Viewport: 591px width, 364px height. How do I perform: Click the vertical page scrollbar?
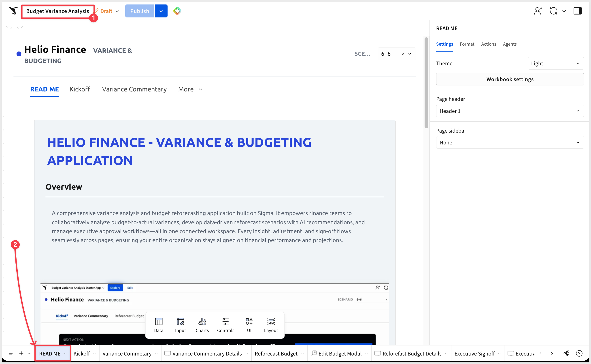[x=426, y=83]
